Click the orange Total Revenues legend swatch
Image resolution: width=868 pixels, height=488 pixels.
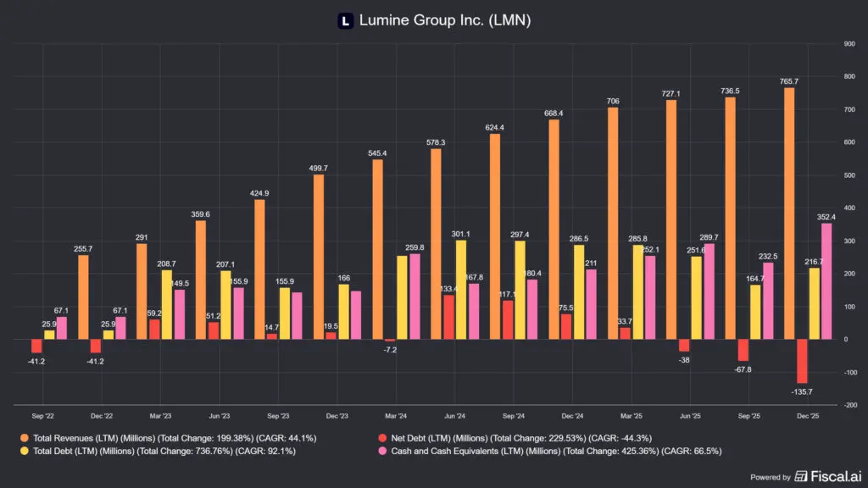pyautogui.click(x=25, y=438)
